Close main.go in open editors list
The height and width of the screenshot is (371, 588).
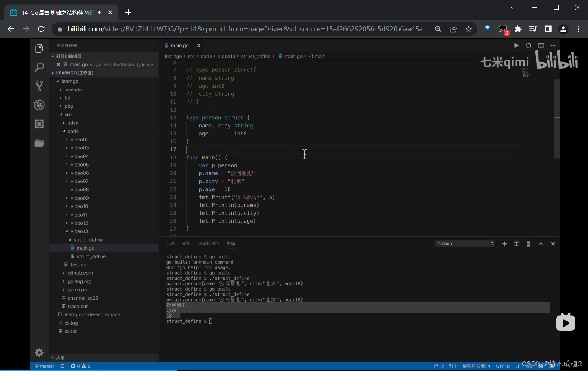coord(58,64)
